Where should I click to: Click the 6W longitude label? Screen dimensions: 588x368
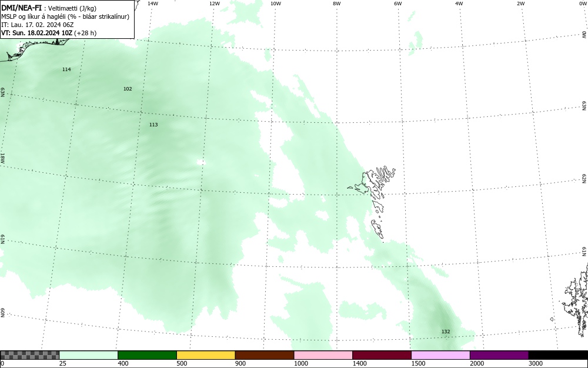point(398,4)
